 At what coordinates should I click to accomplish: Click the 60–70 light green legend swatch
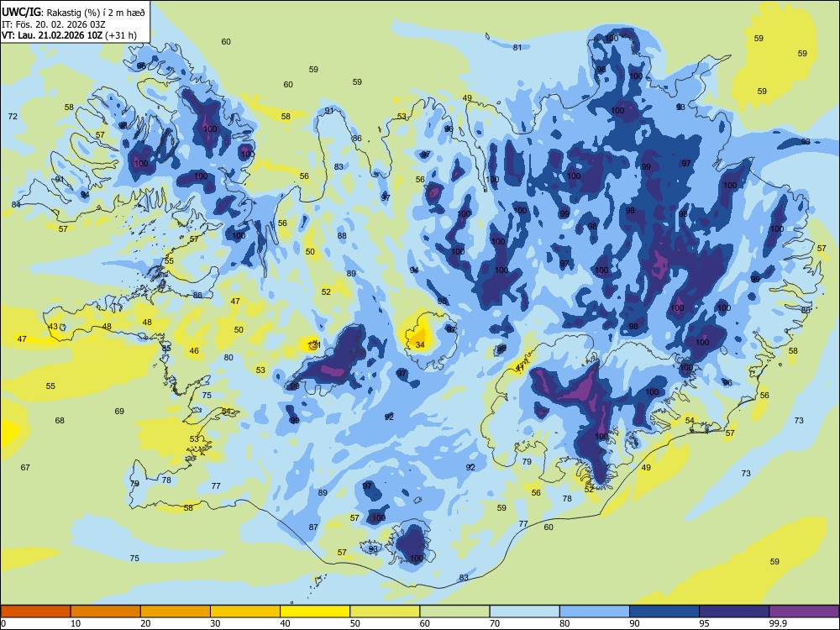pos(454,612)
